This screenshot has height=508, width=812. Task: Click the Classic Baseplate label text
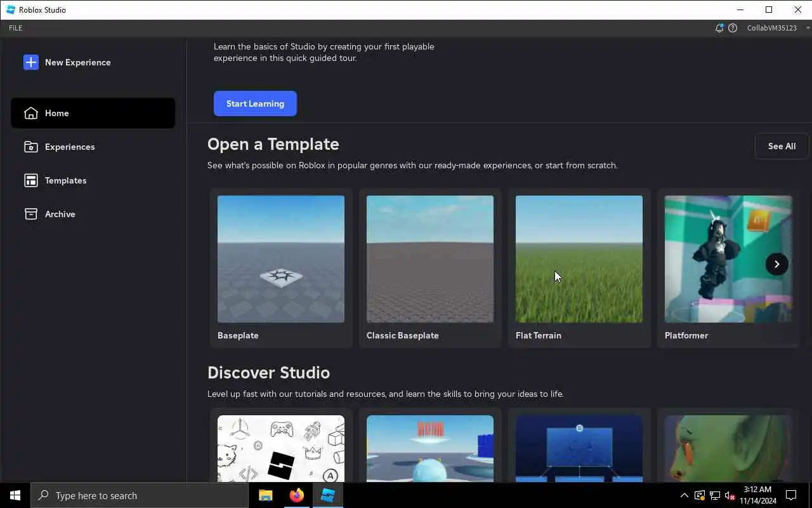[x=403, y=335]
